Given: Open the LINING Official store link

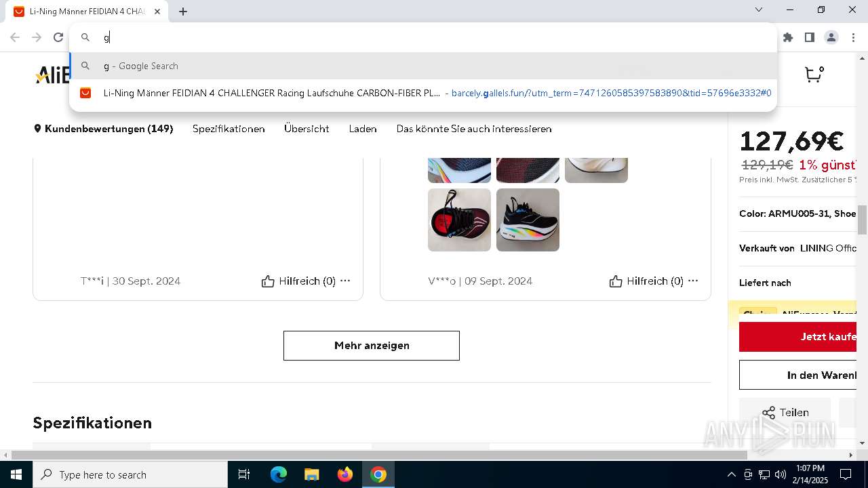Looking at the screenshot, I should click(x=828, y=248).
